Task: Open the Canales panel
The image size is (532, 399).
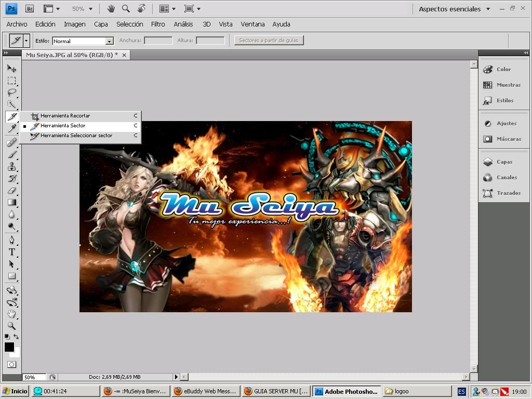Action: (504, 178)
